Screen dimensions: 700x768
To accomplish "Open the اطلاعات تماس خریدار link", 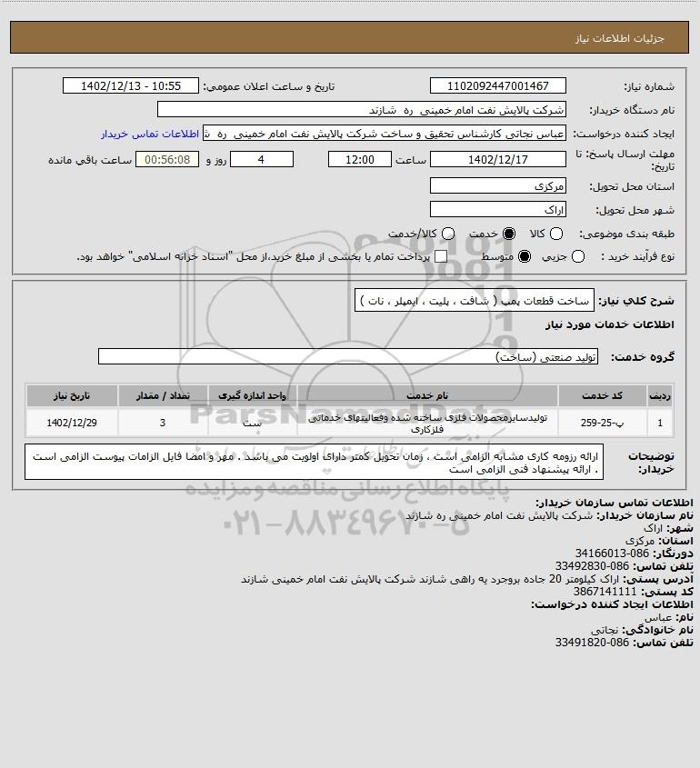I will coord(150,134).
